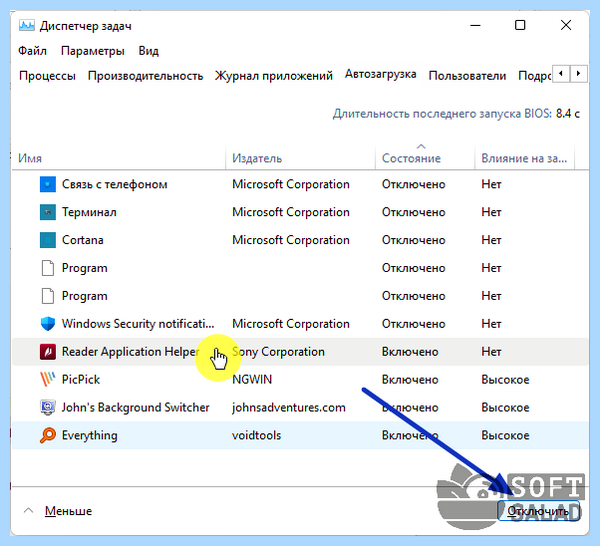The height and width of the screenshot is (546, 600).
Task: Click the Everything magnifier icon
Action: pyautogui.click(x=48, y=435)
